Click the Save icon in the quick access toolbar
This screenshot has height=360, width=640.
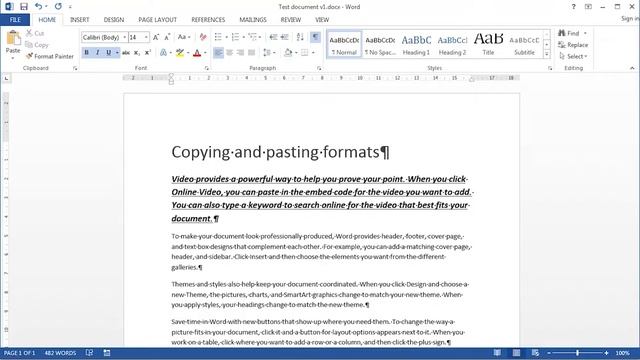tap(24, 7)
